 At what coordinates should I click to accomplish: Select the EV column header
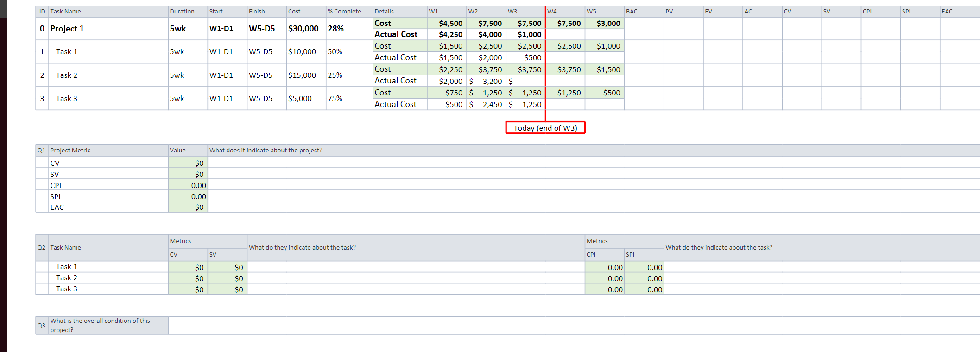pyautogui.click(x=723, y=12)
